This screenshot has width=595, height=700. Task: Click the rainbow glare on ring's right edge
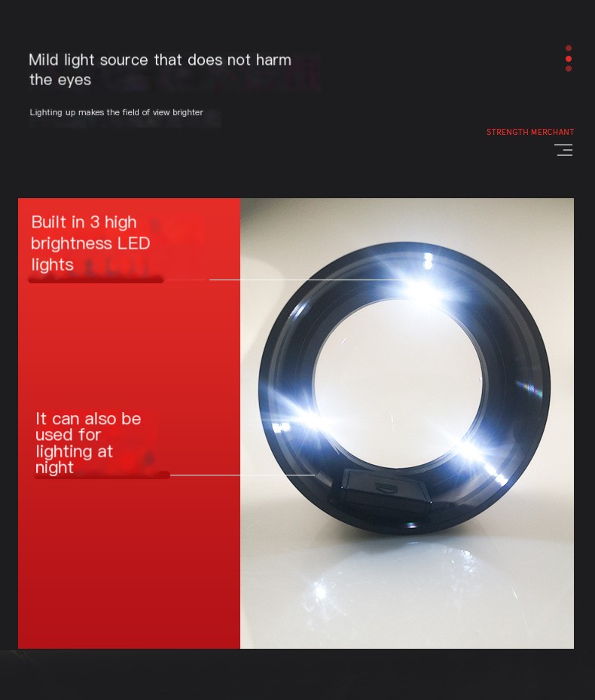tap(530, 388)
